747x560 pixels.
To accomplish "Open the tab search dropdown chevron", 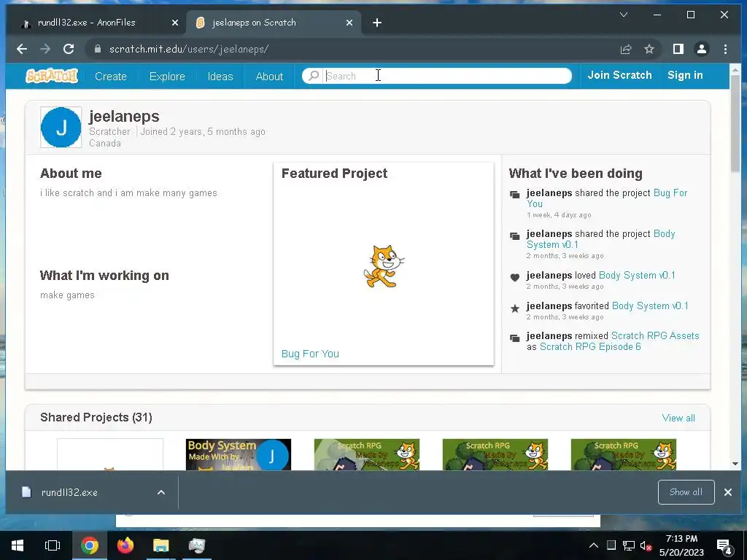I will click(623, 15).
